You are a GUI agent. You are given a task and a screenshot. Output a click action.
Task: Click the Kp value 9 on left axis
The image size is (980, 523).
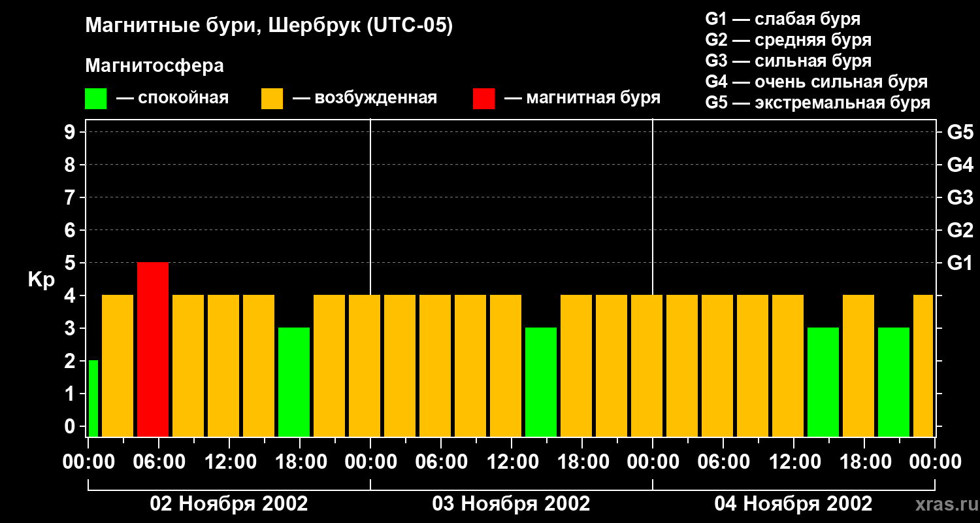(71, 132)
